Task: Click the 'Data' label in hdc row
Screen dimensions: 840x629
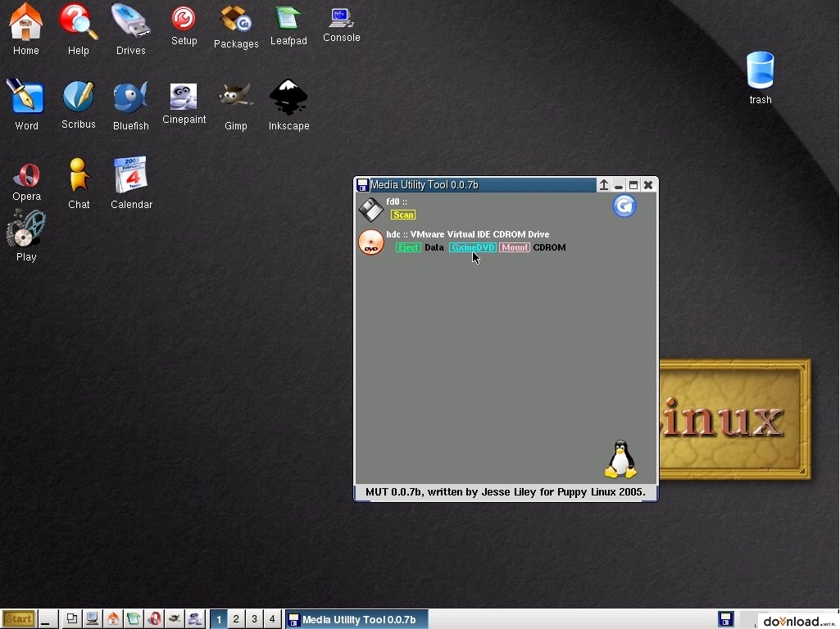Action: 434,247
